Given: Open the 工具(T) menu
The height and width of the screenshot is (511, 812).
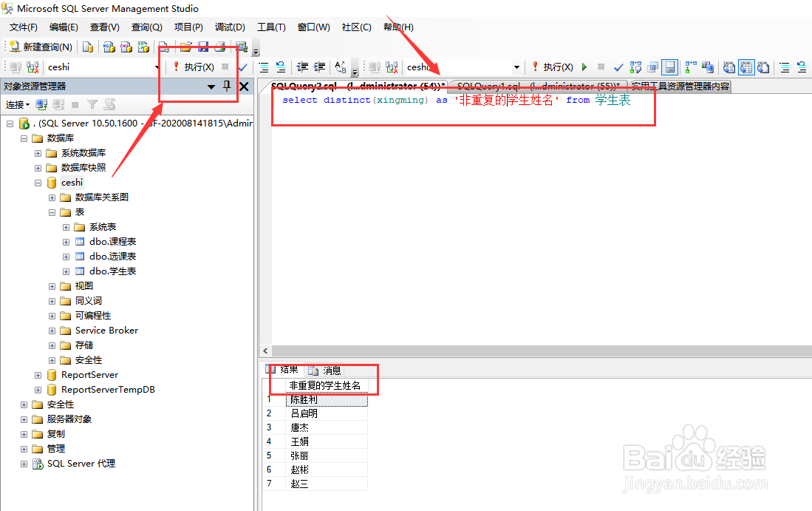Looking at the screenshot, I should pyautogui.click(x=270, y=27).
